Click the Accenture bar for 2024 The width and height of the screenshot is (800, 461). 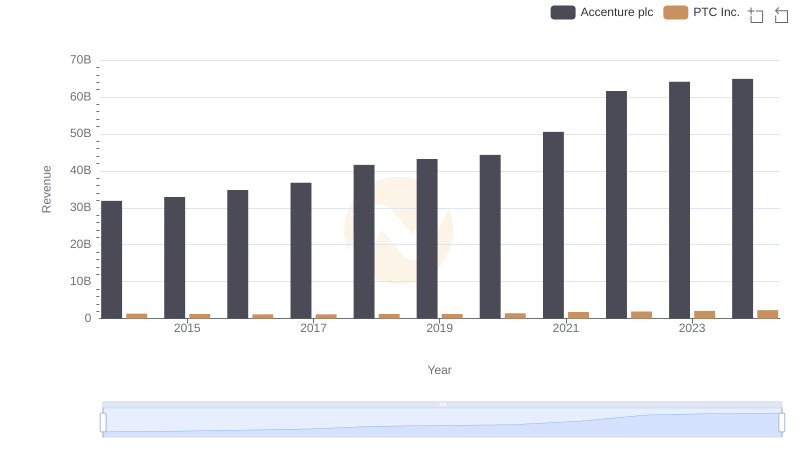coord(742,199)
